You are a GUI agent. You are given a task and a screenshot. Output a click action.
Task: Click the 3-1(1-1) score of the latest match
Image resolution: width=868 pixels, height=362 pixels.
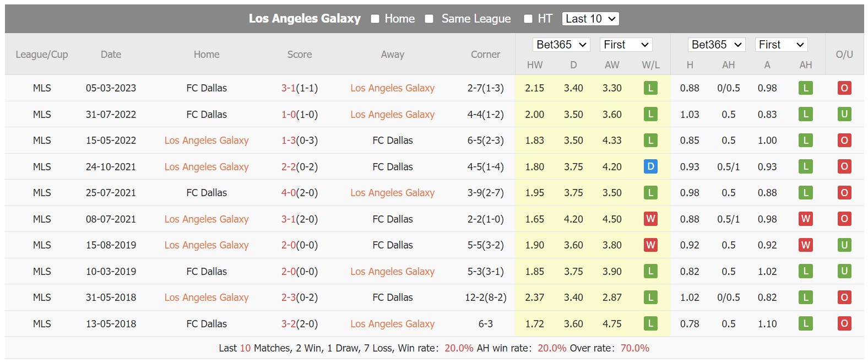(x=300, y=88)
